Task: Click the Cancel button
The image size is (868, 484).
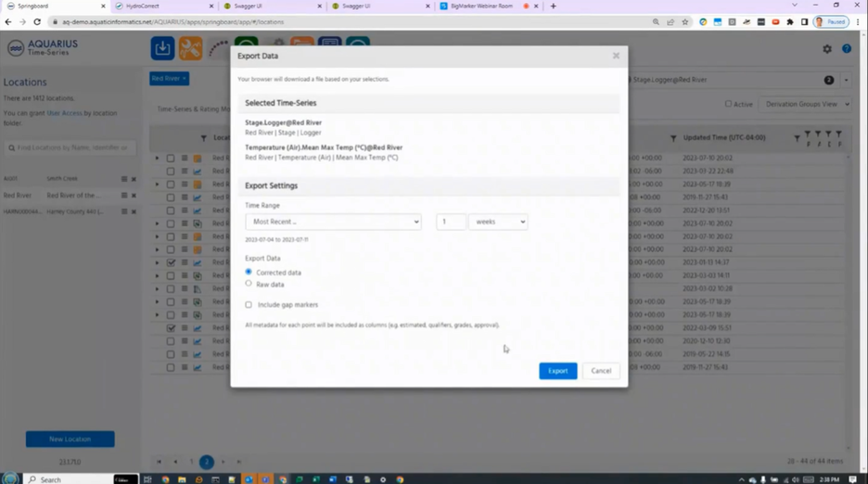Action: coord(601,371)
